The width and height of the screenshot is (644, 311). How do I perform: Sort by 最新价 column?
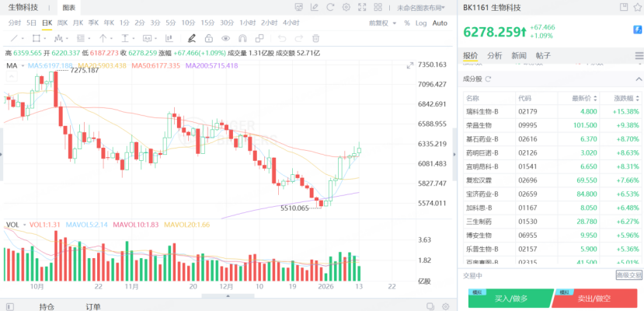point(583,99)
